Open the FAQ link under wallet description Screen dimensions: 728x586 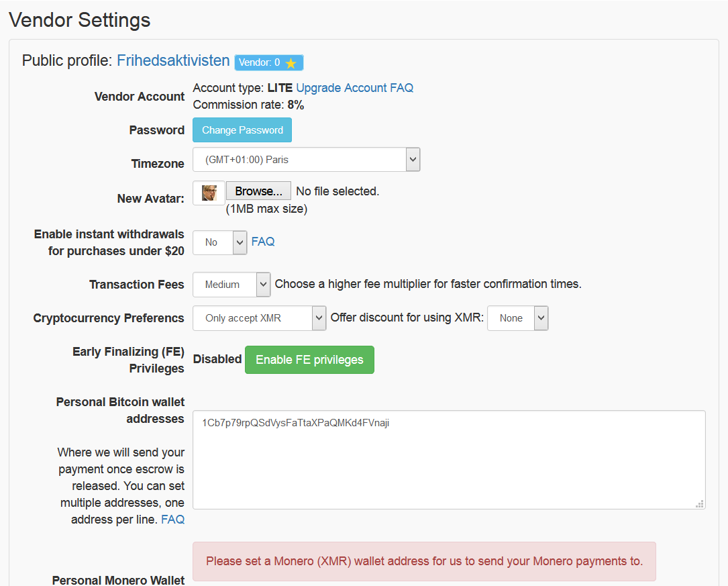tap(172, 520)
